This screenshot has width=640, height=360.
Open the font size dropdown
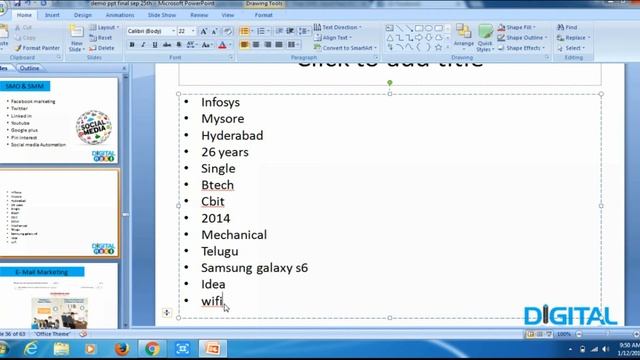tap(193, 31)
